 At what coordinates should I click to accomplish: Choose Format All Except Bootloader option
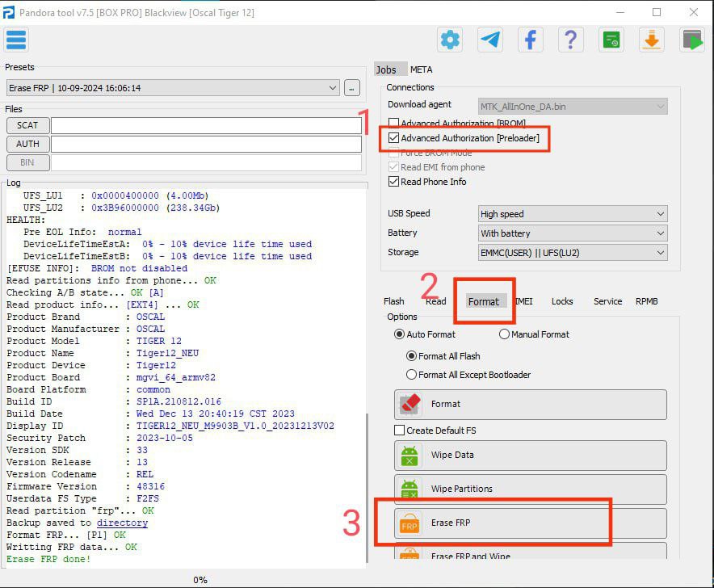point(411,375)
